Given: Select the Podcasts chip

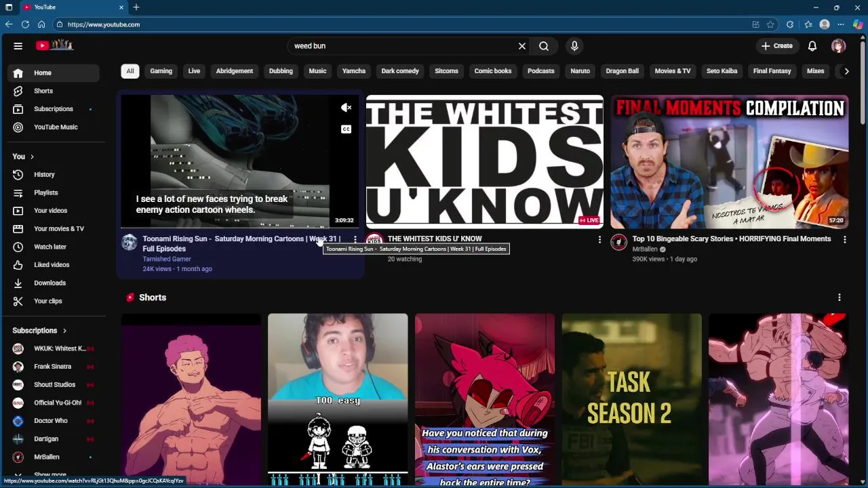Looking at the screenshot, I should [x=541, y=71].
